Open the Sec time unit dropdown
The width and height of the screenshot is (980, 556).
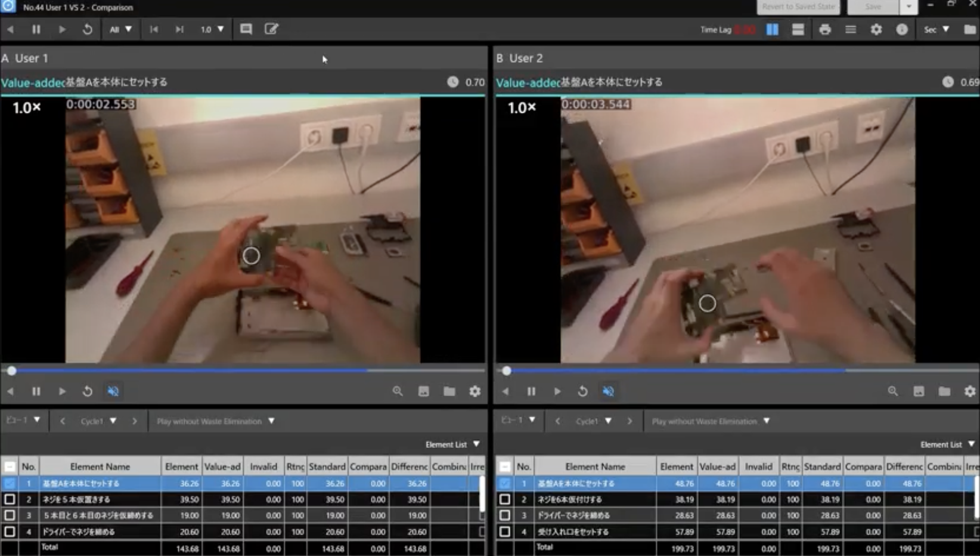(x=936, y=29)
